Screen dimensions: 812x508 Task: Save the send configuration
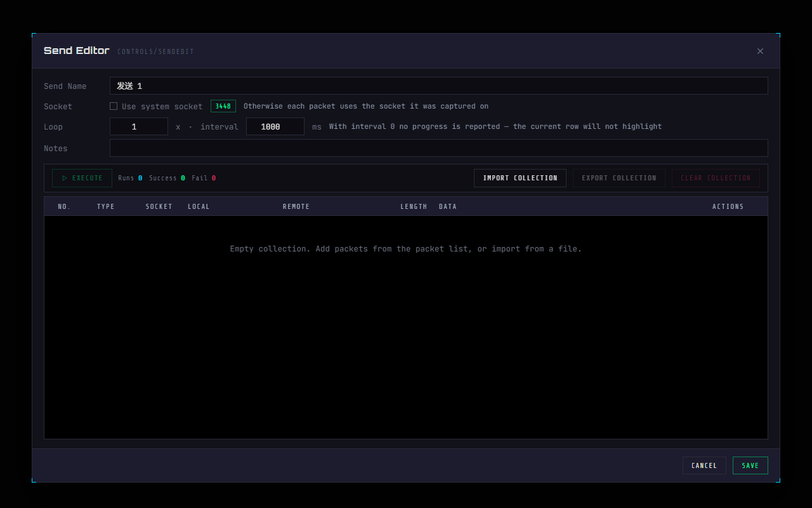pos(750,465)
